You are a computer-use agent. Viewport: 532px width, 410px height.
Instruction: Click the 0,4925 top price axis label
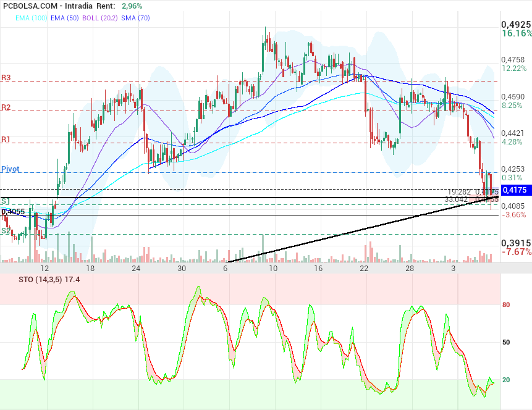[516, 24]
